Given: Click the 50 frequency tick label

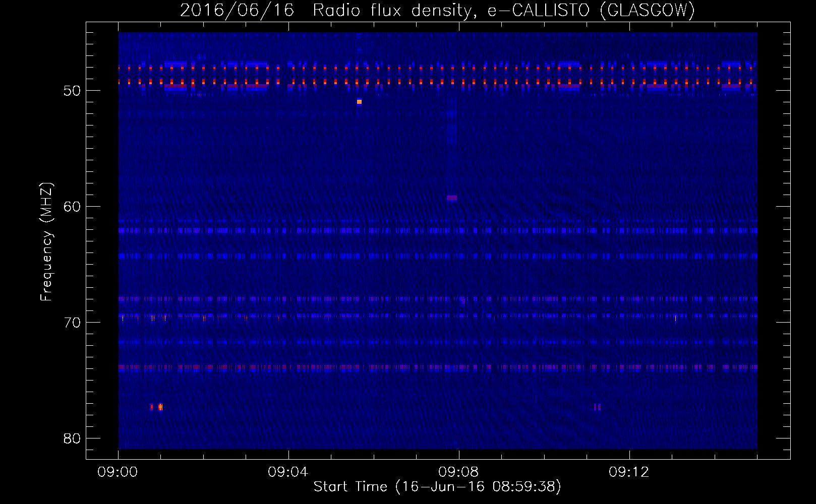Looking at the screenshot, I should [x=72, y=91].
